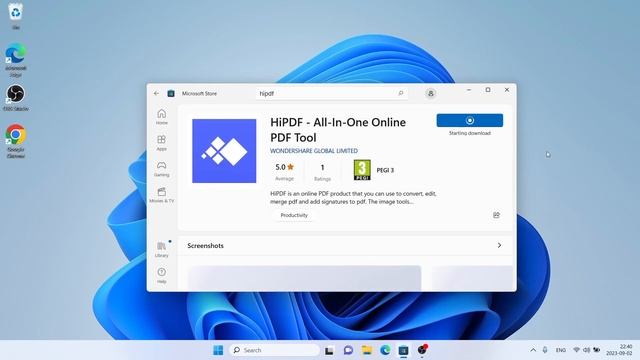640x360 pixels.
Task: Select the Productivity category tag
Action: [x=294, y=215]
